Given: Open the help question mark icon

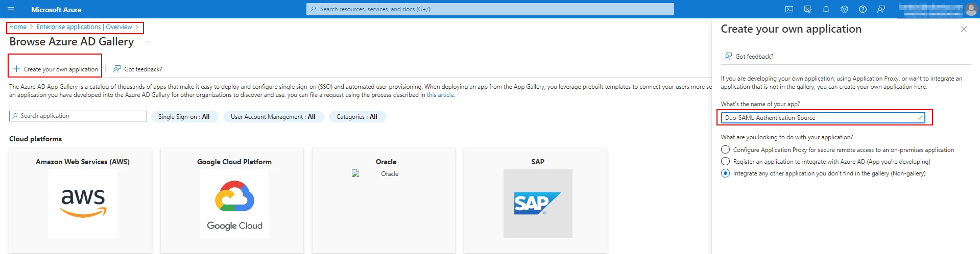Looking at the screenshot, I should pyautogui.click(x=863, y=9).
